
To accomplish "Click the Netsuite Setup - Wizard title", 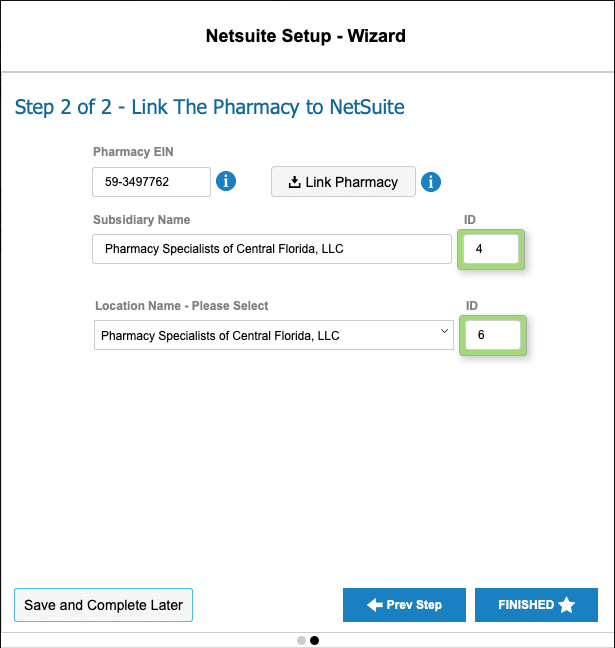I will click(x=306, y=37).
